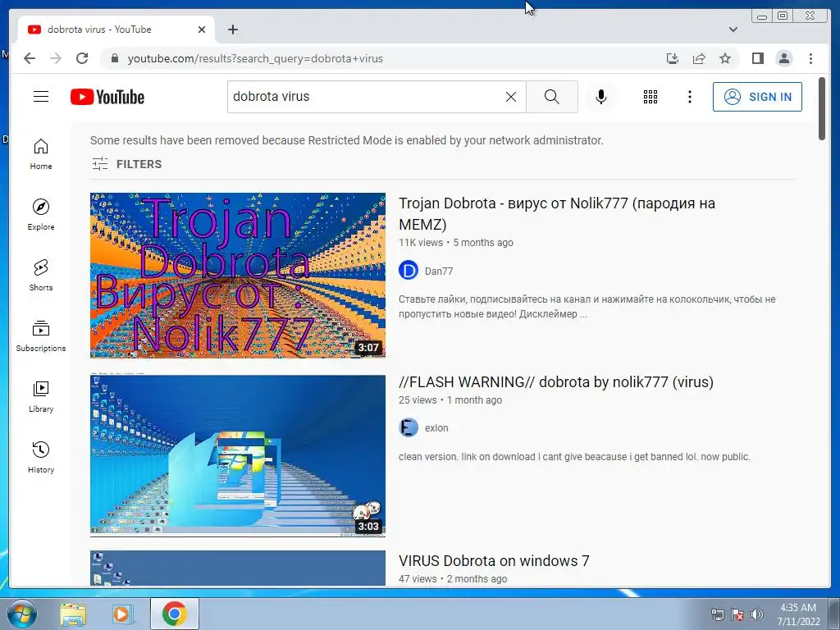Click the network icon in the tray

(x=717, y=614)
